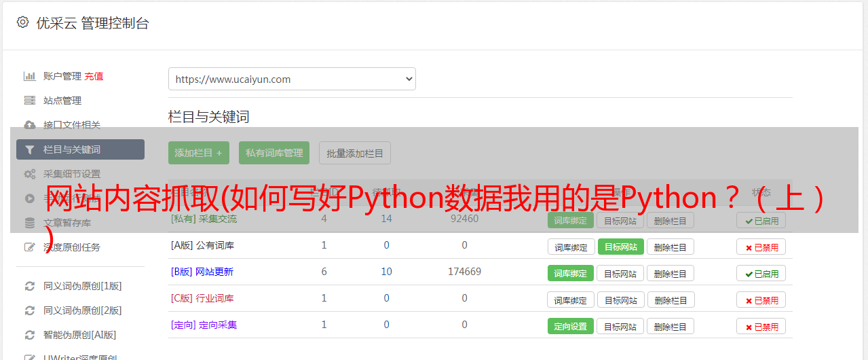Open 智能伪原创[AI版] in the sidebar
This screenshot has width=868, height=360.
[80, 335]
